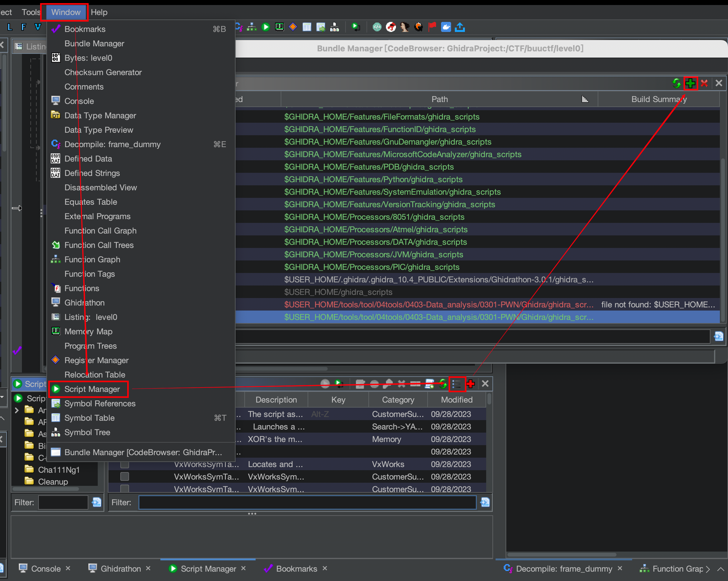The height and width of the screenshot is (581, 728).
Task: Choose Script Manager from Window menu
Action: coord(92,389)
